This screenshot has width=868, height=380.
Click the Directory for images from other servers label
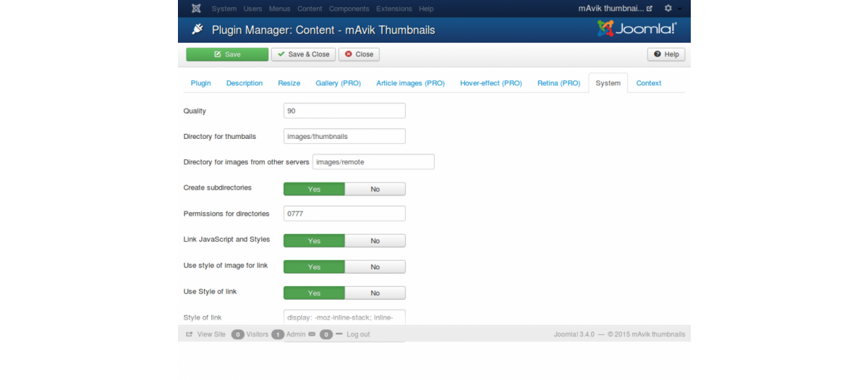(247, 162)
